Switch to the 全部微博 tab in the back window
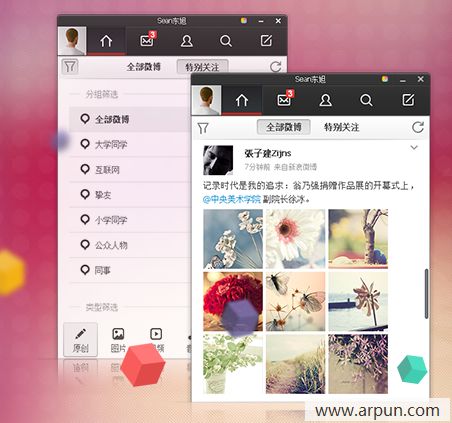The height and width of the screenshot is (423, 452). tap(144, 67)
